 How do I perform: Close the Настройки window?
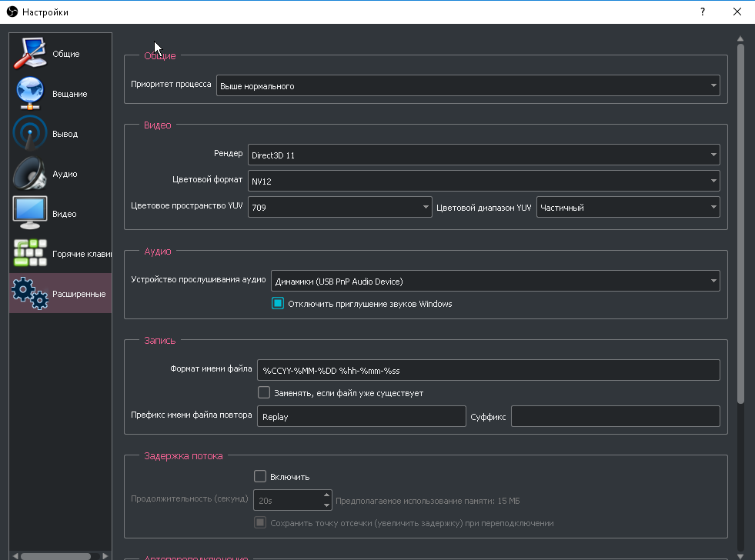coord(737,12)
